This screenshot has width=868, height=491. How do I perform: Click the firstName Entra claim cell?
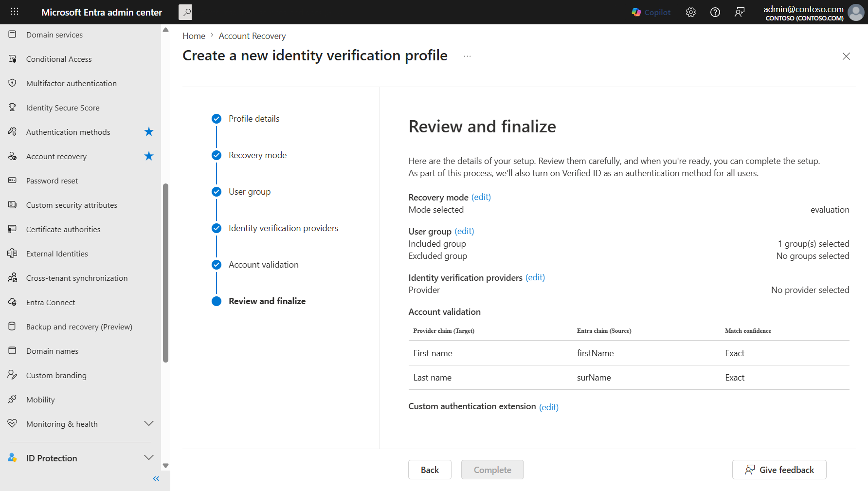(595, 353)
